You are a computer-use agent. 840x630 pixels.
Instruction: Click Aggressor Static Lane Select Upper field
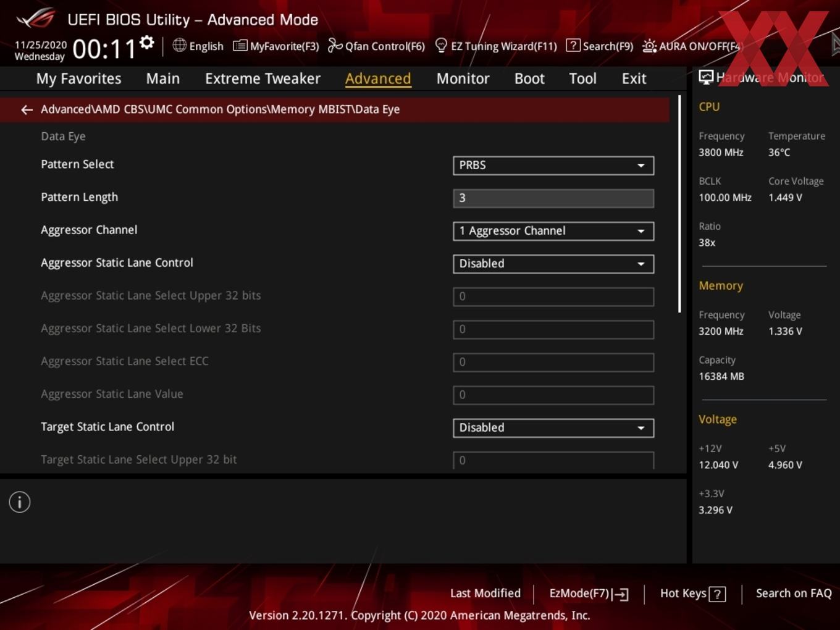pyautogui.click(x=553, y=296)
